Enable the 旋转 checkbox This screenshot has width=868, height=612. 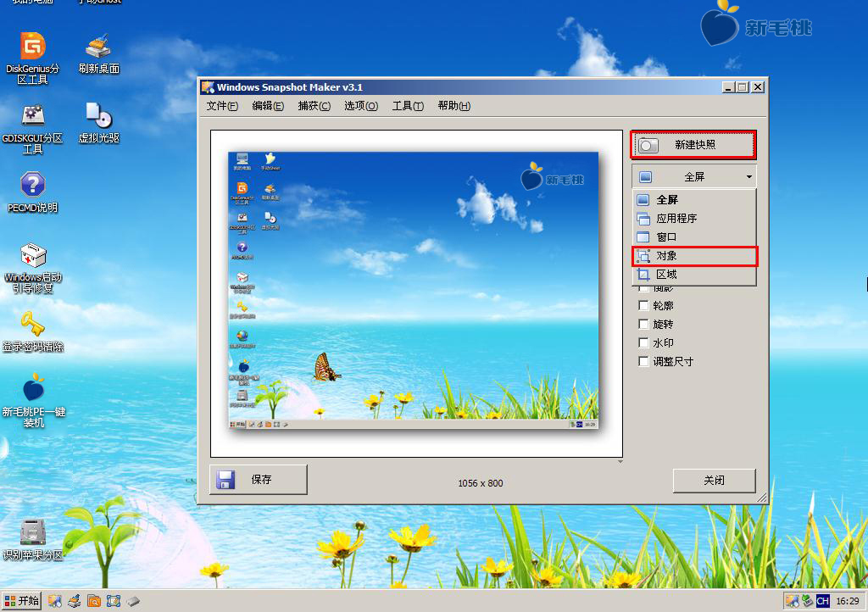643,325
